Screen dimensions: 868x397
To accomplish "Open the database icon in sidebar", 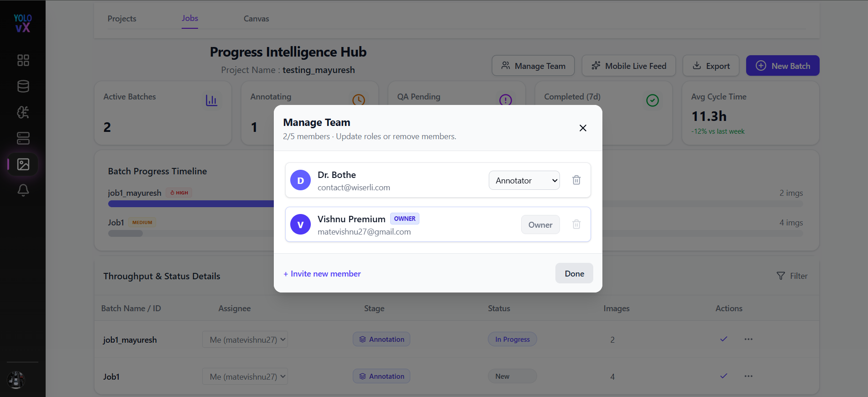I will 23,86.
